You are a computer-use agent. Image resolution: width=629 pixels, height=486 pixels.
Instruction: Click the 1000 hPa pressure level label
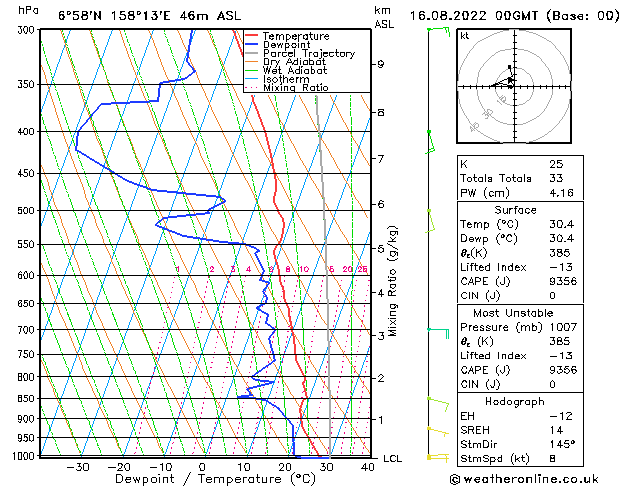tap(25, 456)
